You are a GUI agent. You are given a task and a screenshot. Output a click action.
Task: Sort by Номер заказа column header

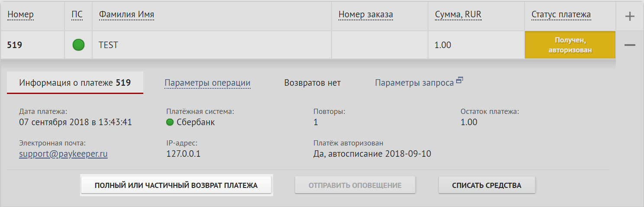[366, 15]
